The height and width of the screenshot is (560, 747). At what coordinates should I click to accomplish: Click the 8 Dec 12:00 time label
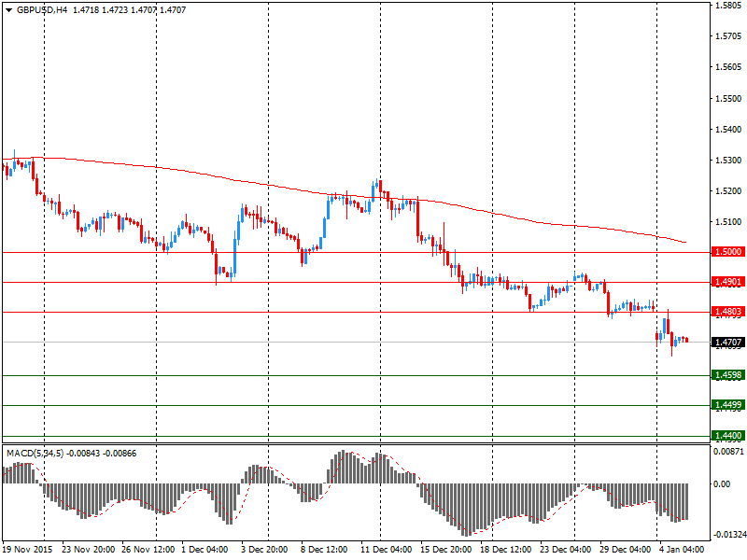pos(324,549)
